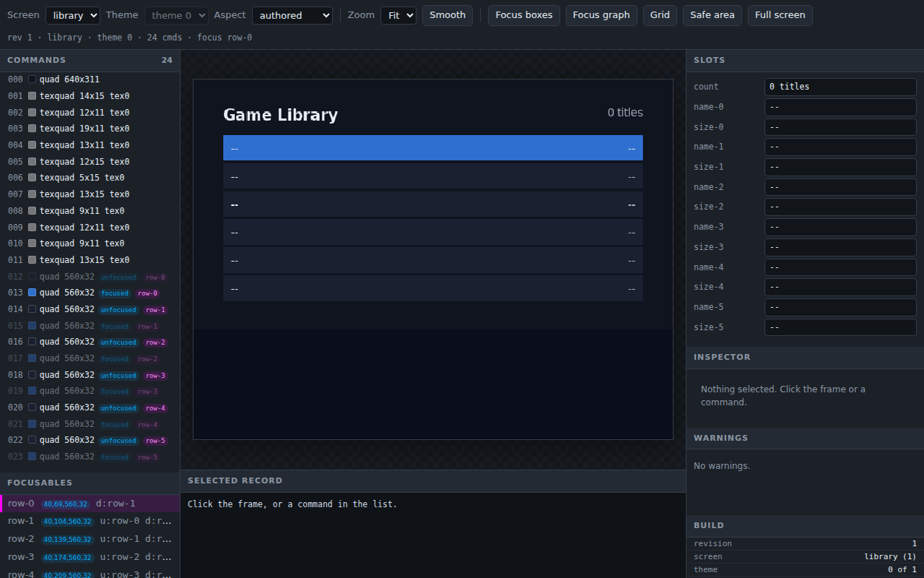The width and height of the screenshot is (924, 578).
Task: Click the name-5 slot input field
Action: pyautogui.click(x=840, y=307)
